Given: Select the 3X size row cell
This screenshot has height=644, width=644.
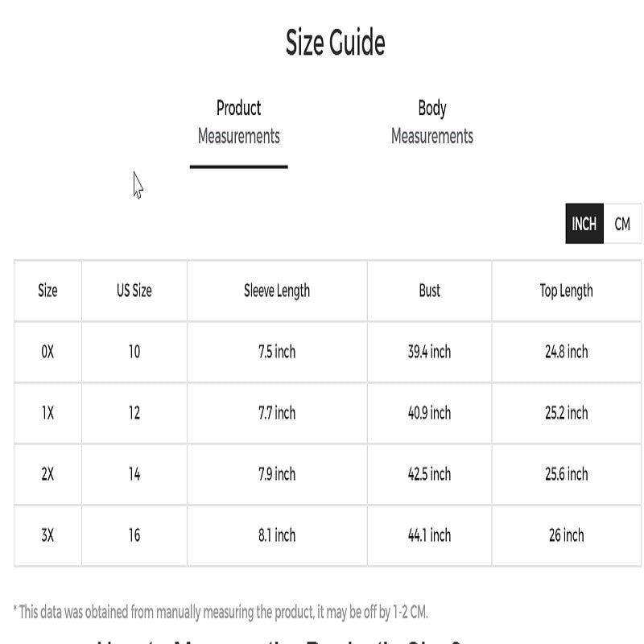Looking at the screenshot, I should [47, 535].
